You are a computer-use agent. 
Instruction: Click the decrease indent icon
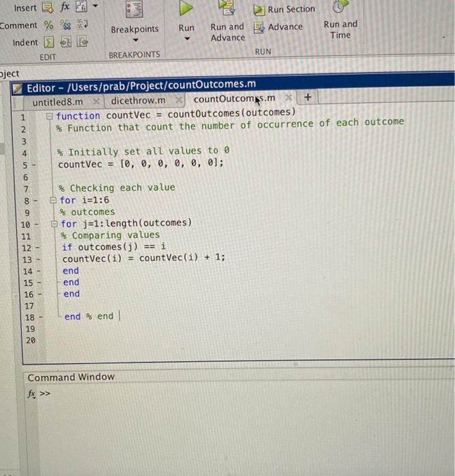pos(82,41)
